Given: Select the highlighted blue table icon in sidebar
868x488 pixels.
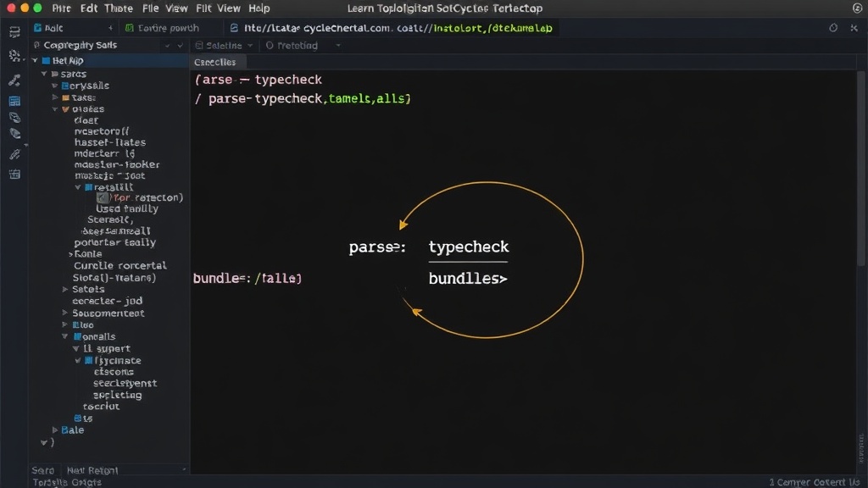Looking at the screenshot, I should pos(14,101).
